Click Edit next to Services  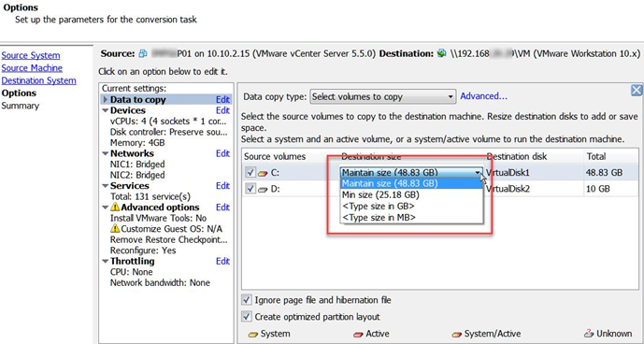pyautogui.click(x=222, y=186)
